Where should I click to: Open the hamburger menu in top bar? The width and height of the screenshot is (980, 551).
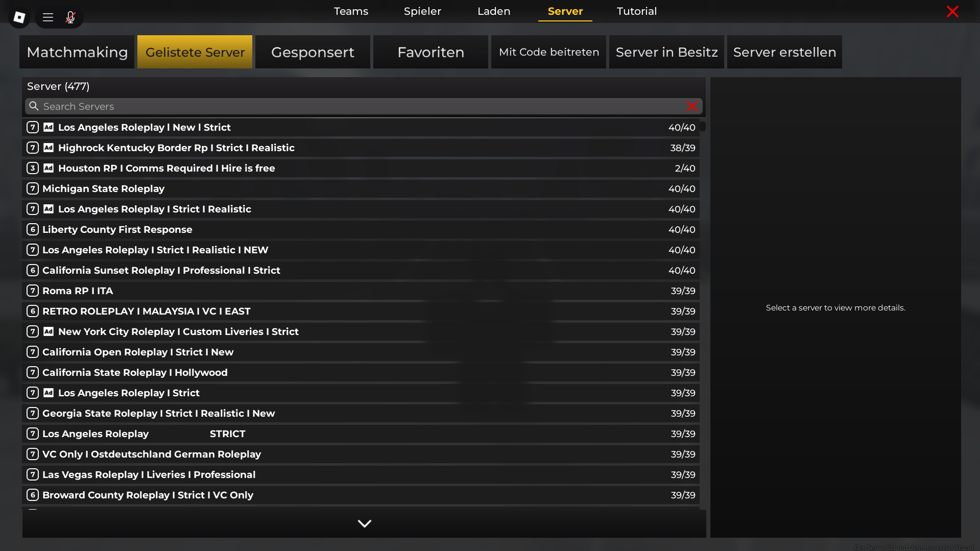(48, 17)
